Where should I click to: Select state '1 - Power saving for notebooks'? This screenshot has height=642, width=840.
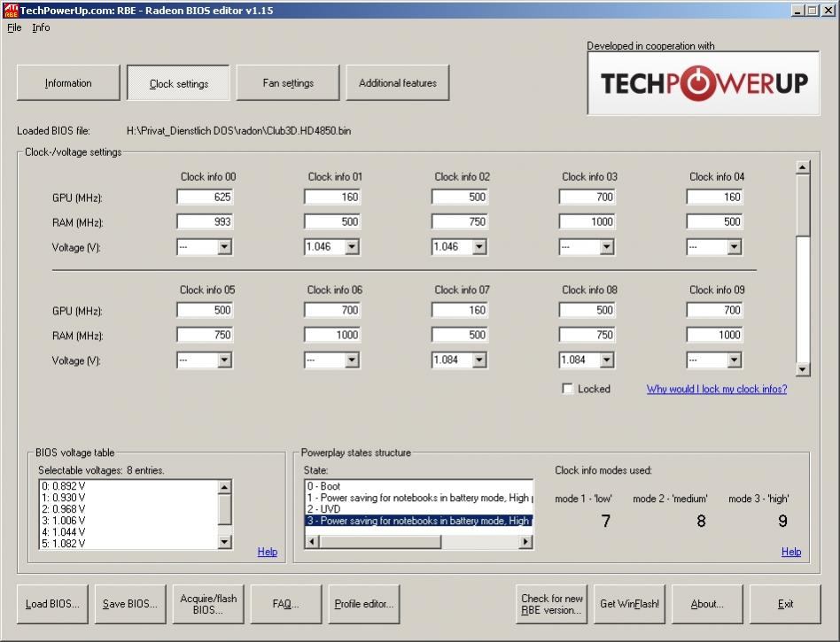click(419, 498)
